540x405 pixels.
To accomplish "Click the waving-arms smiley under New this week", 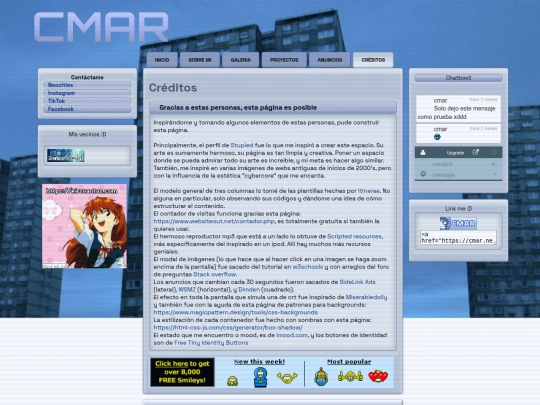I will tap(287, 378).
